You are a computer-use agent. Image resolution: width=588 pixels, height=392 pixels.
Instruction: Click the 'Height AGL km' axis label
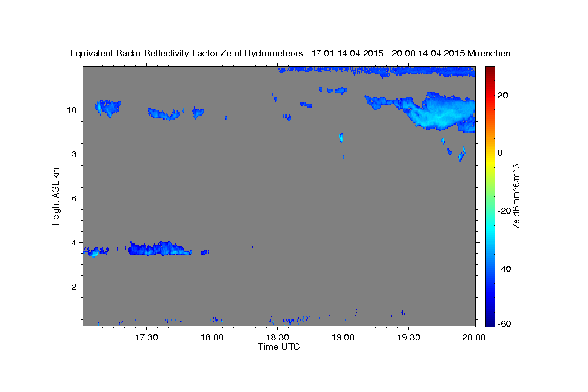click(56, 196)
